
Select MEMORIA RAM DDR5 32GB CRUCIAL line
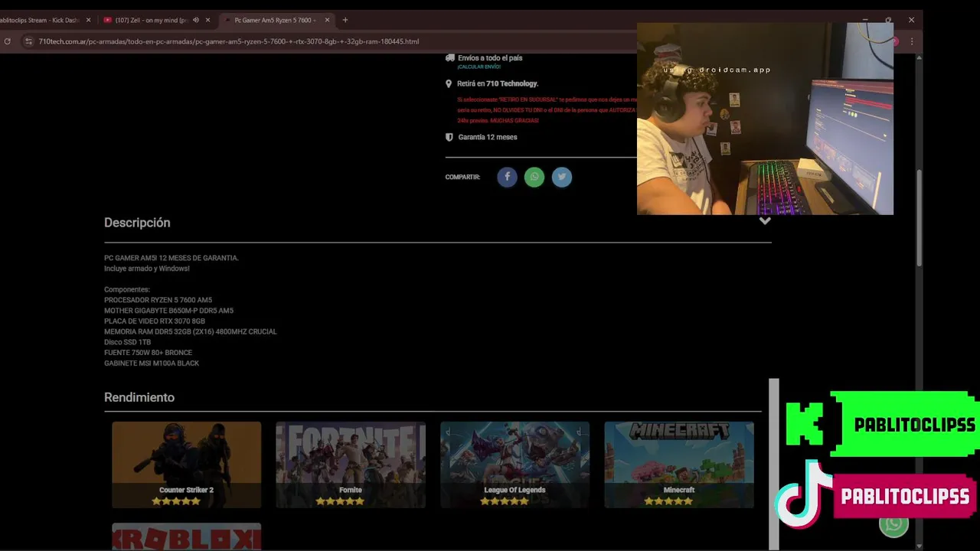(x=191, y=332)
